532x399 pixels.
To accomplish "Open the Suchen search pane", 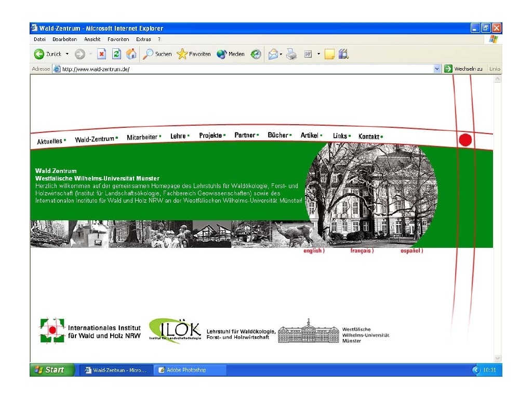I will click(x=157, y=54).
